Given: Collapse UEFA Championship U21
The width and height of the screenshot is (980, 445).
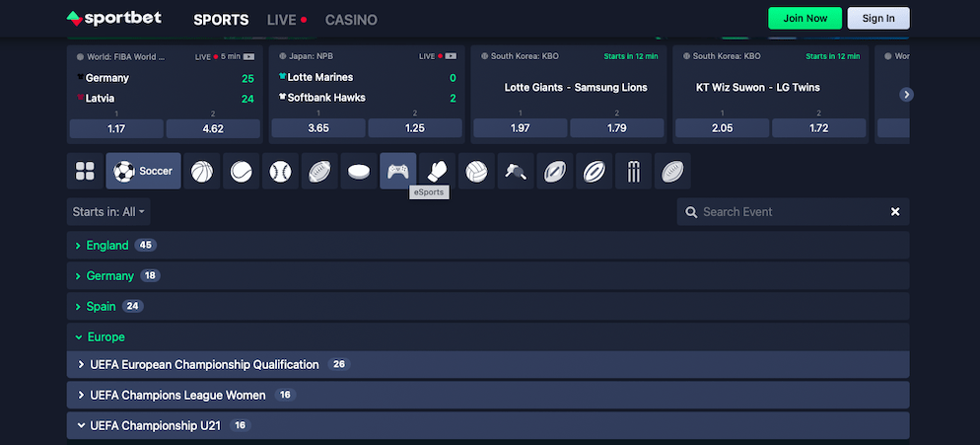Looking at the screenshot, I should (488, 425).
